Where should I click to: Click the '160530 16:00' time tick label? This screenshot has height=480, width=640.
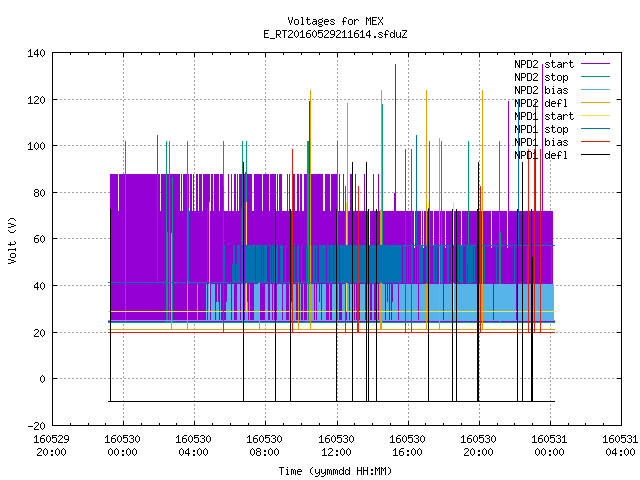pyautogui.click(x=407, y=446)
